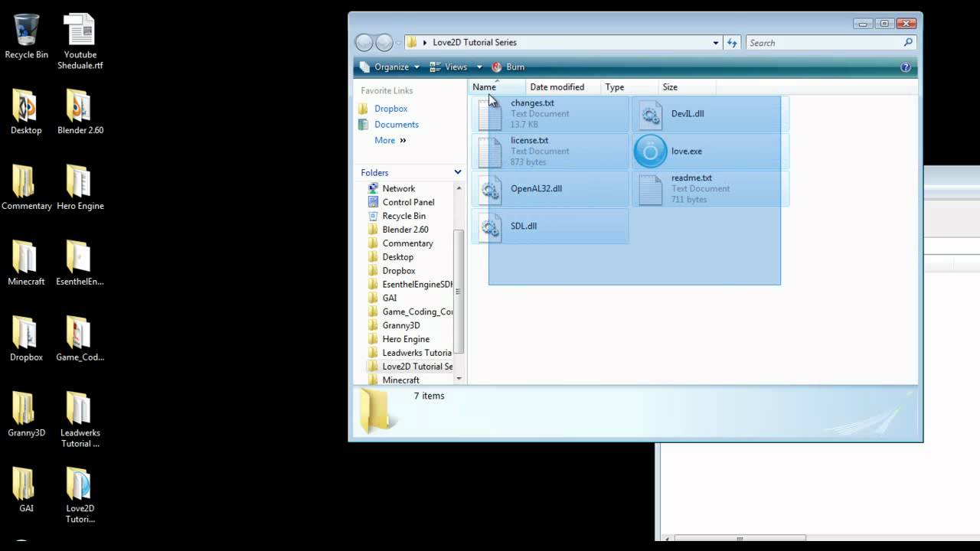Select the Granny3D desktop folder
The width and height of the screenshot is (980, 551).
point(26,415)
